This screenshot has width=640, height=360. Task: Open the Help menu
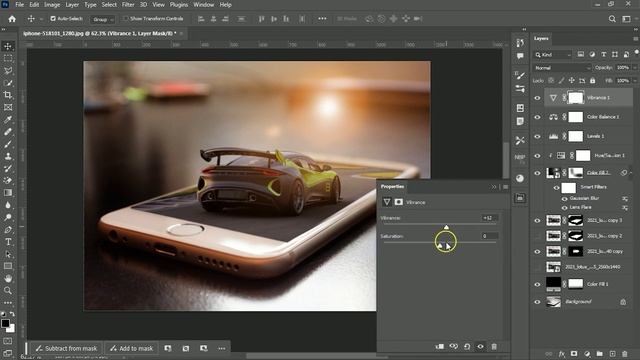pyautogui.click(x=225, y=5)
